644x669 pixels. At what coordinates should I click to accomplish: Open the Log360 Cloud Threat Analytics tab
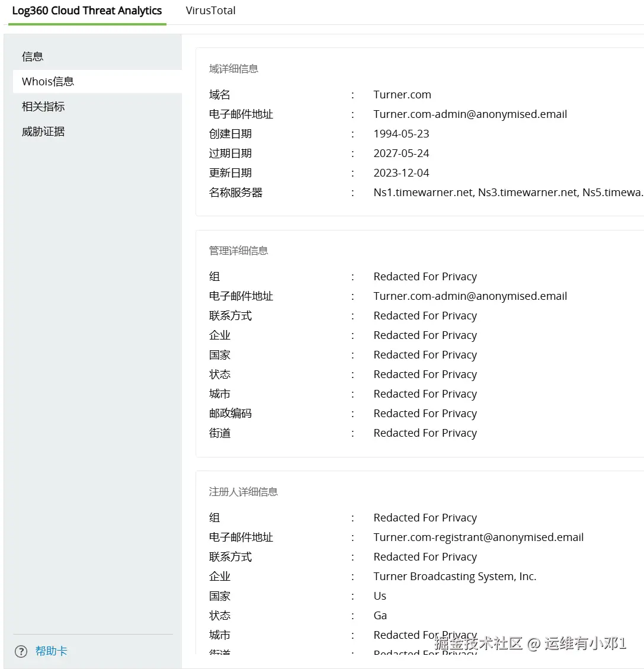coord(87,11)
